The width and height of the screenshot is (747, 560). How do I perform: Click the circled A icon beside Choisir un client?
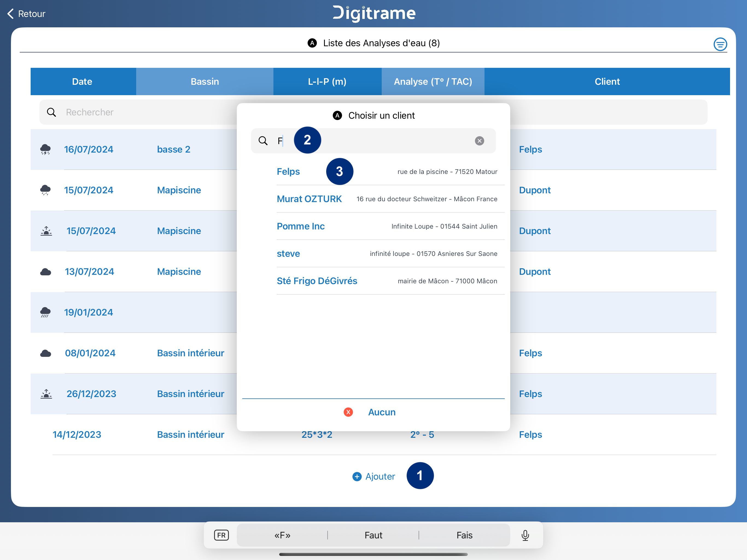337,115
